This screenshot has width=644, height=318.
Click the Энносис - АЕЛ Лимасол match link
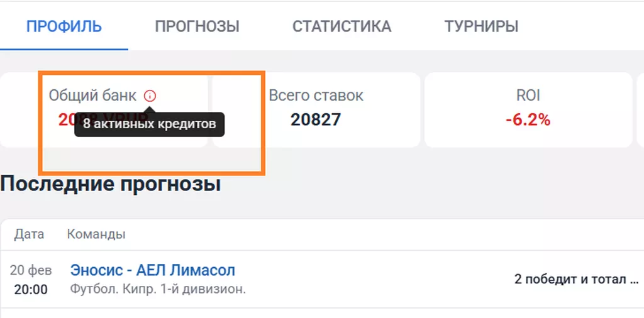(x=152, y=271)
